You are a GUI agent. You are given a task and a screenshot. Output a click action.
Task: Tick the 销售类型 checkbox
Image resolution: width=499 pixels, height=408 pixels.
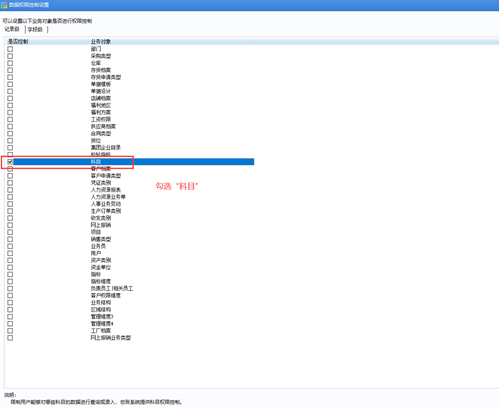click(10, 239)
